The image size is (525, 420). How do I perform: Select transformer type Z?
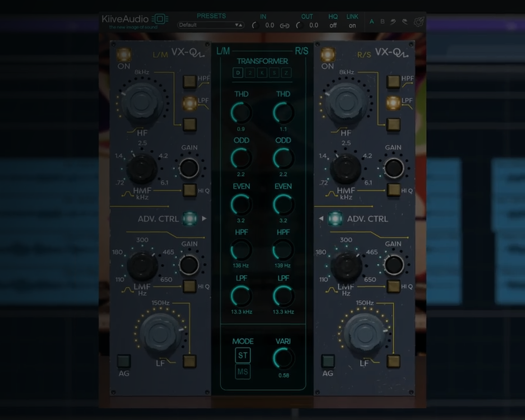287,73
